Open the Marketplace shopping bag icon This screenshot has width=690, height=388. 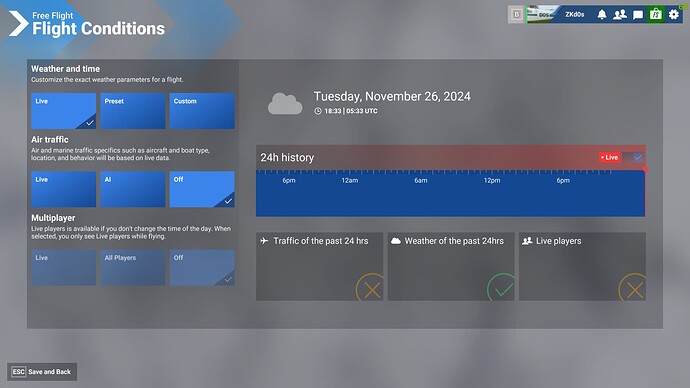pos(656,15)
